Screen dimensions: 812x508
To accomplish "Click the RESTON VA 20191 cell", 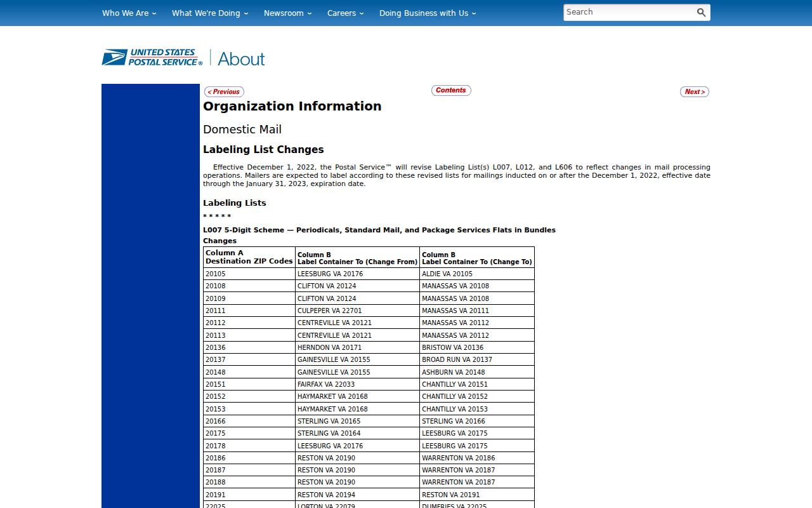I will tap(477, 495).
